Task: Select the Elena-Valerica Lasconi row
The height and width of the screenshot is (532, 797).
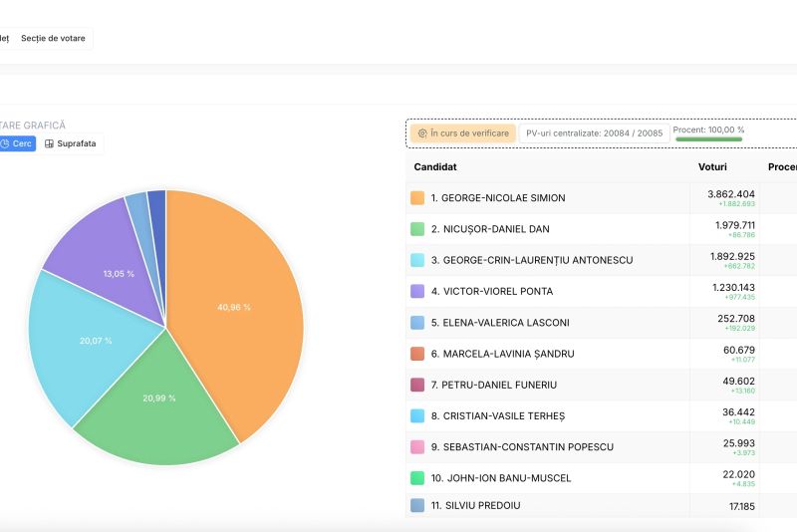Action: click(x=498, y=323)
